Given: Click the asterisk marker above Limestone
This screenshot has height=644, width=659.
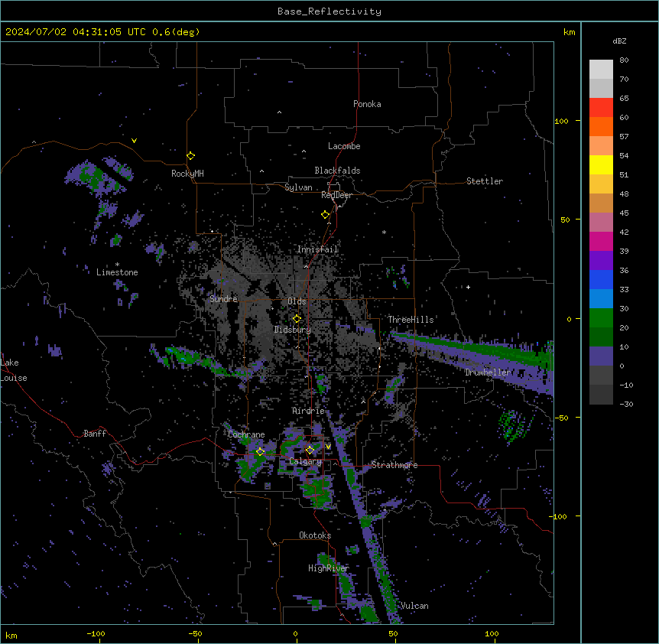Looking at the screenshot, I should 117,265.
